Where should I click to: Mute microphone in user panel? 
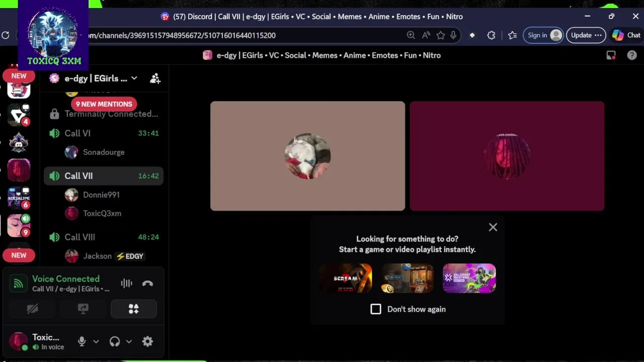click(82, 342)
